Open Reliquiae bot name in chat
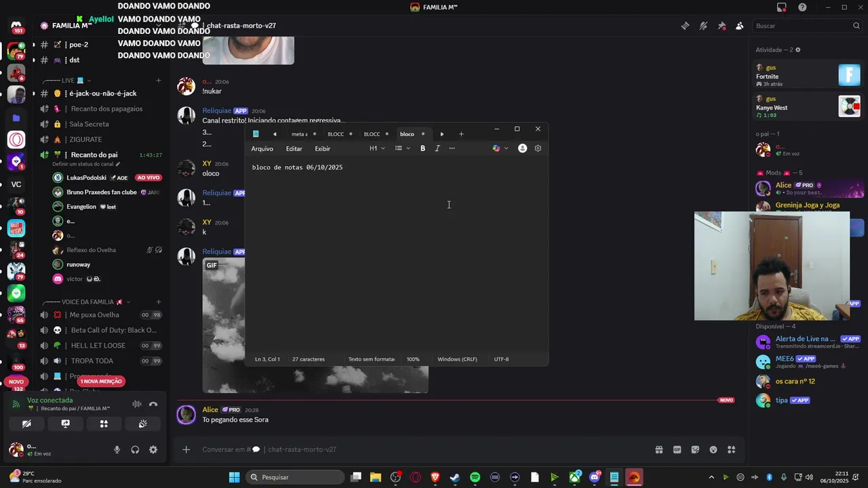Screen dimensions: 868x488 [x=216, y=110]
